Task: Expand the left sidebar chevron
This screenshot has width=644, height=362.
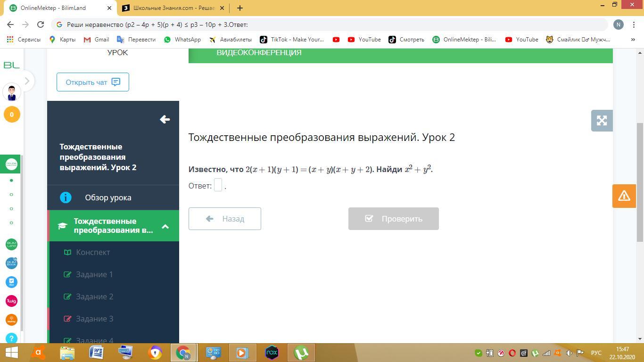Action: click(27, 81)
